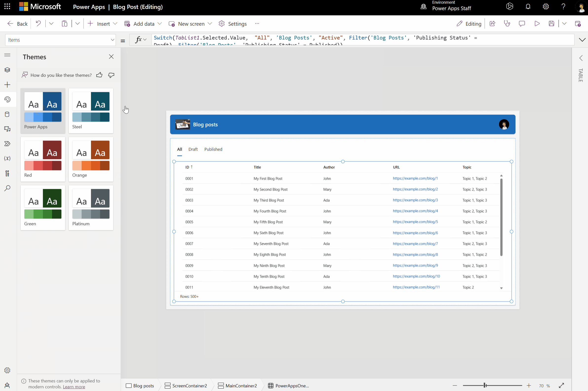Open the Tree view panel

pos(7,70)
